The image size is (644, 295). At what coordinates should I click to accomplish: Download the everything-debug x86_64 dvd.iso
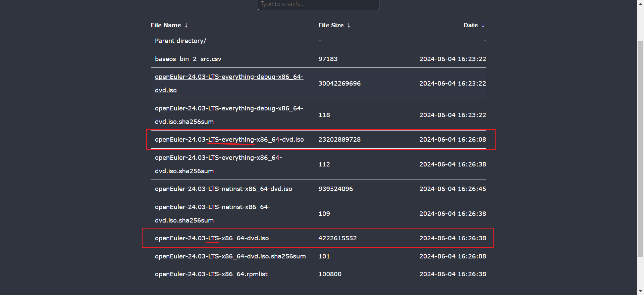[229, 77]
